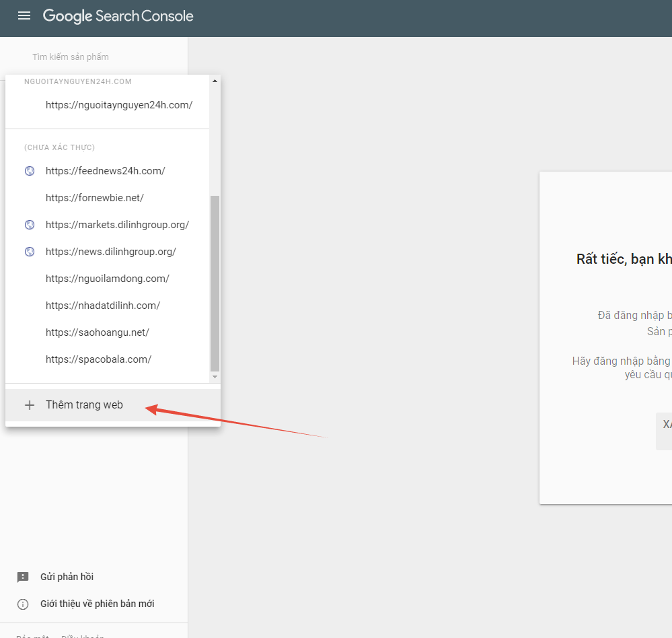This screenshot has height=638, width=672.
Task: Click the NGUOITAYNGUYEN24H.COM group header
Action: pos(77,81)
